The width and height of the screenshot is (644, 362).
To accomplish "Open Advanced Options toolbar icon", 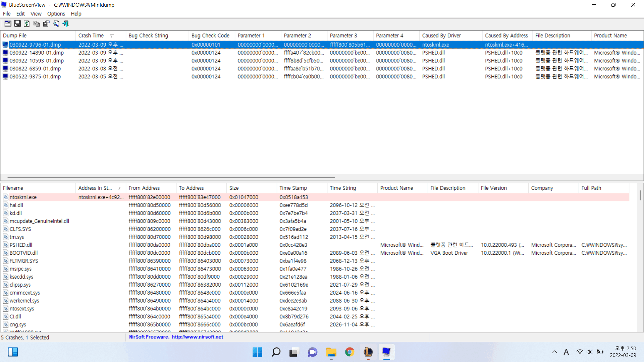I will pos(8,23).
